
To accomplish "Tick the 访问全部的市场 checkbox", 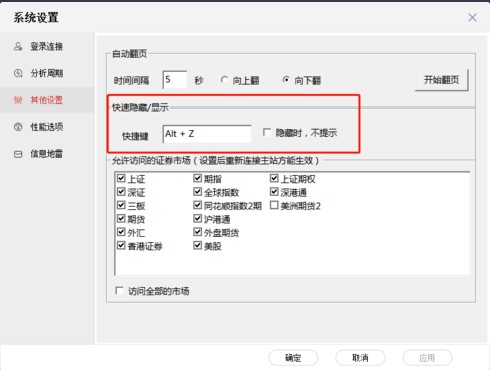I will [119, 290].
